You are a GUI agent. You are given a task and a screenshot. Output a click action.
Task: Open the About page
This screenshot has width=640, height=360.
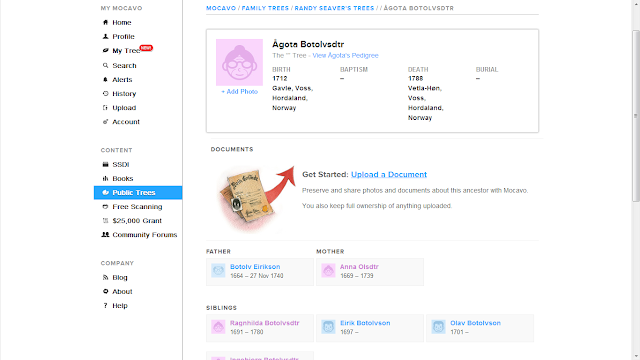pyautogui.click(x=122, y=291)
